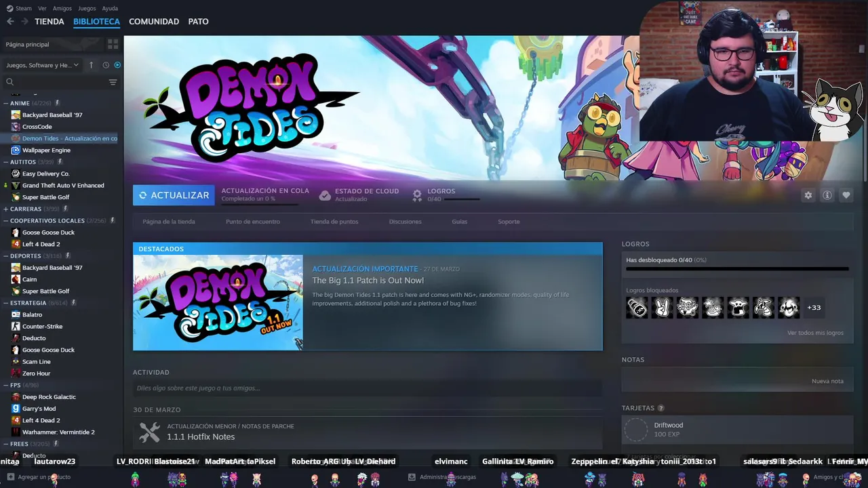This screenshot has height=488, width=868.
Task: Select Warhammer: Vermintide 2 in library
Action: pos(58,432)
